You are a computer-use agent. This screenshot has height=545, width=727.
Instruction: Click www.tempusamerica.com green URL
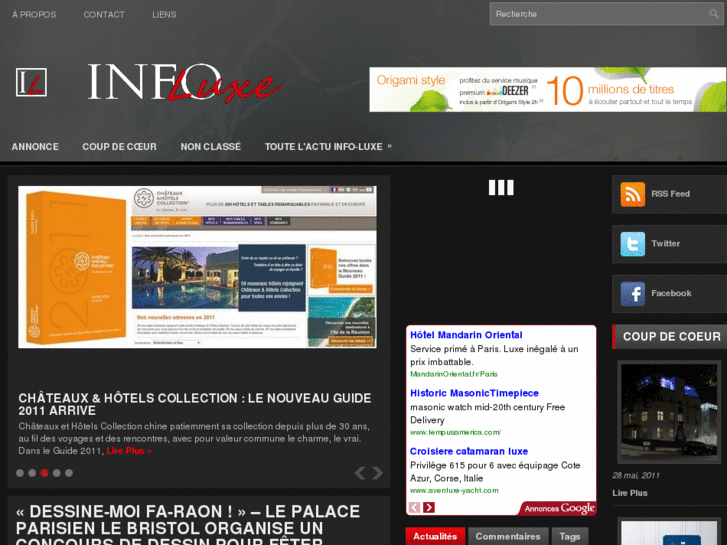pyautogui.click(x=455, y=432)
